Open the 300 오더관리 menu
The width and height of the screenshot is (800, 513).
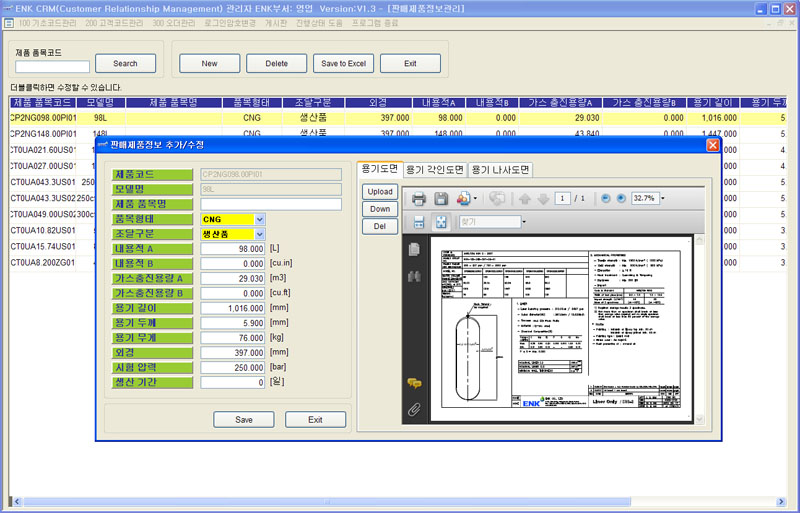173,23
